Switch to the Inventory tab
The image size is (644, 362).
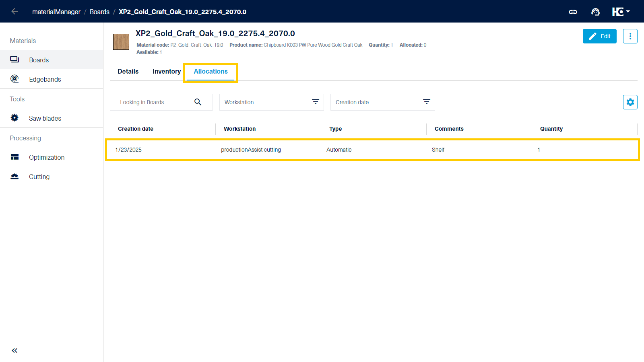166,71
